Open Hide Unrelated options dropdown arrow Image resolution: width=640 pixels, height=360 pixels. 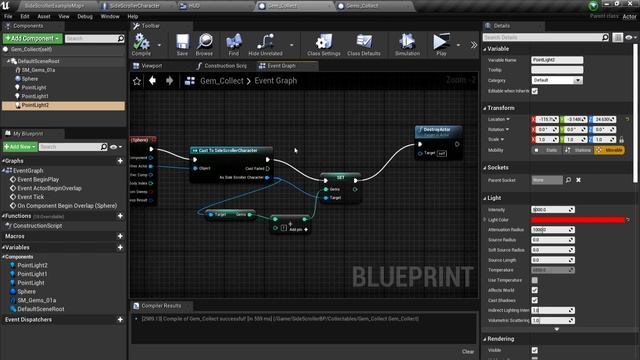tap(291, 45)
